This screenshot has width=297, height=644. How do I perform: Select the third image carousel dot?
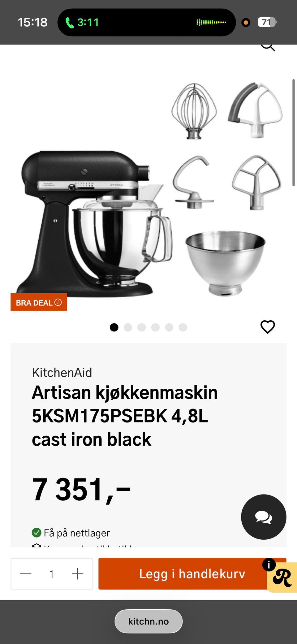click(x=142, y=327)
